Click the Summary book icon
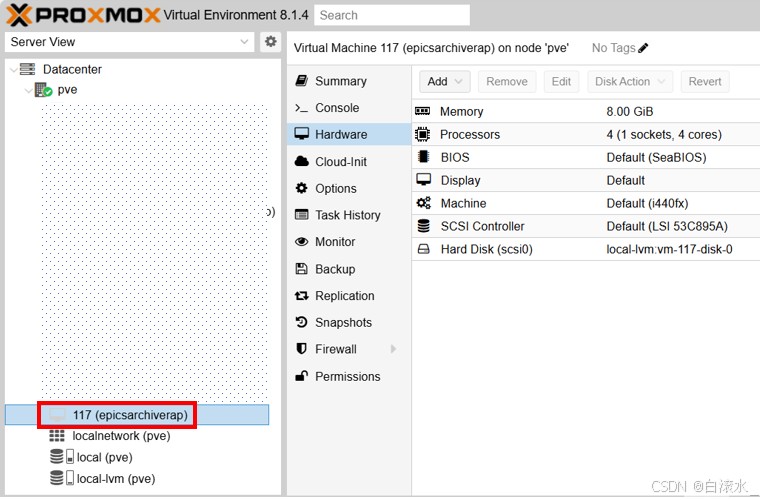The height and width of the screenshot is (500, 763). [x=302, y=81]
